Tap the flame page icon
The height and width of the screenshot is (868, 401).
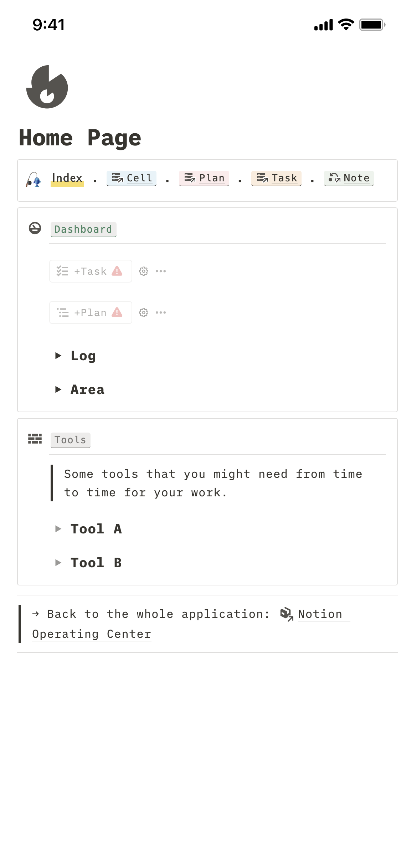47,87
